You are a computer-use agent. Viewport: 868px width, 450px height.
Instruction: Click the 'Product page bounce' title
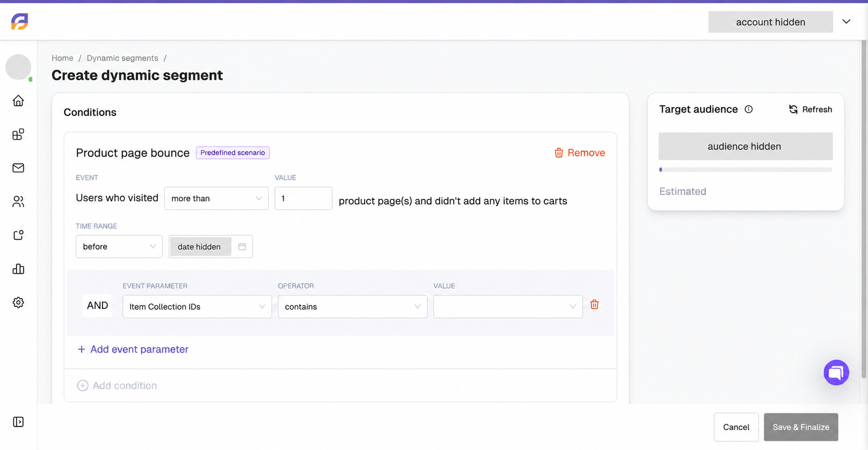point(133,153)
